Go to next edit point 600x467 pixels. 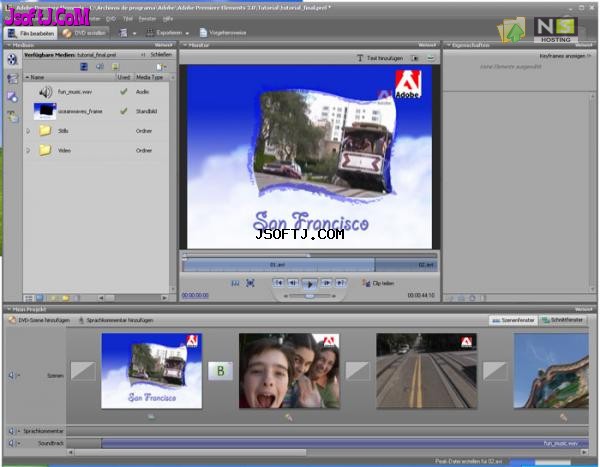[341, 283]
